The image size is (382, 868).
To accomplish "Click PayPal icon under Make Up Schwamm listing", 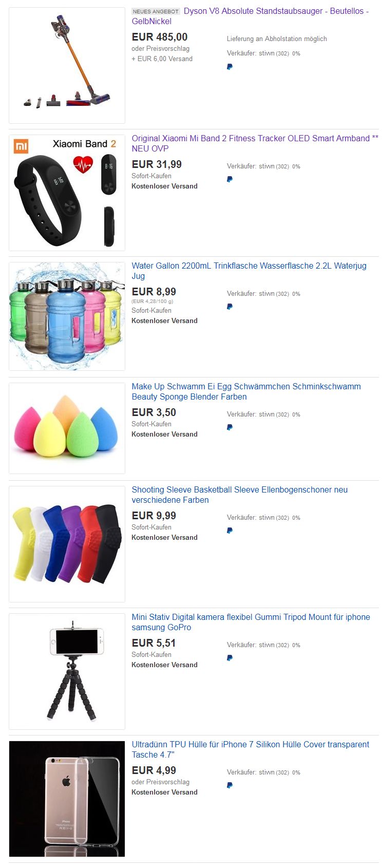I will tap(230, 428).
